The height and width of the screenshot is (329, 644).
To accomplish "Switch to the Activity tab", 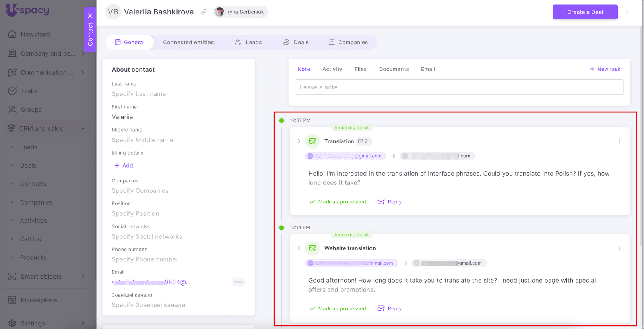I will (x=332, y=69).
